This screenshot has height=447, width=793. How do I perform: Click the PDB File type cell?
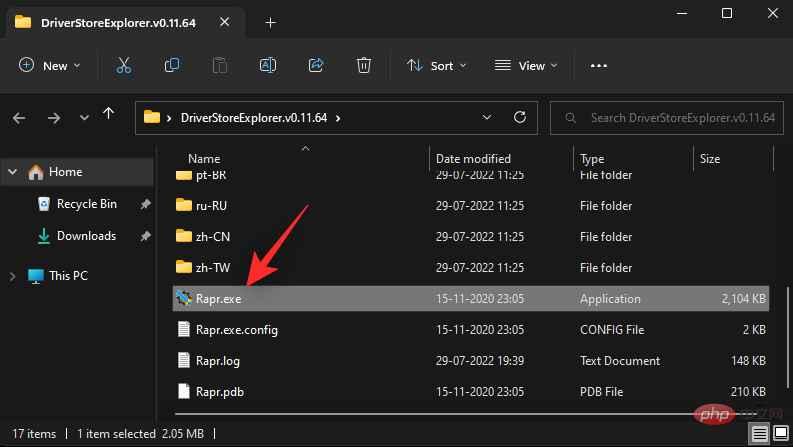[x=601, y=392]
